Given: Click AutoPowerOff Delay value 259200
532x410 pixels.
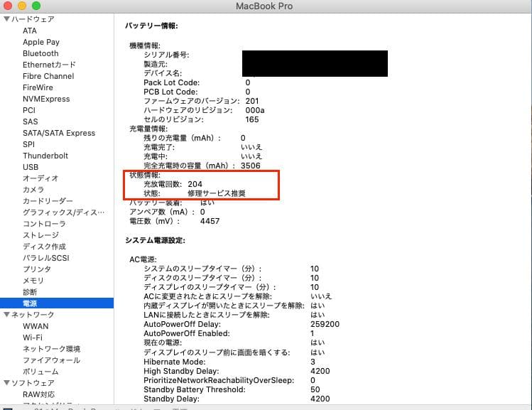Looking at the screenshot, I should coord(325,324).
